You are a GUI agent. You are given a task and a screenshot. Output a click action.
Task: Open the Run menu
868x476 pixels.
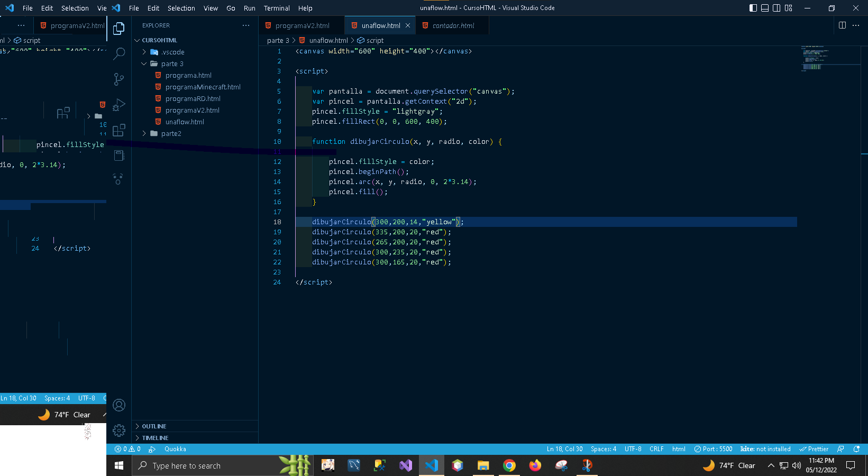250,8
